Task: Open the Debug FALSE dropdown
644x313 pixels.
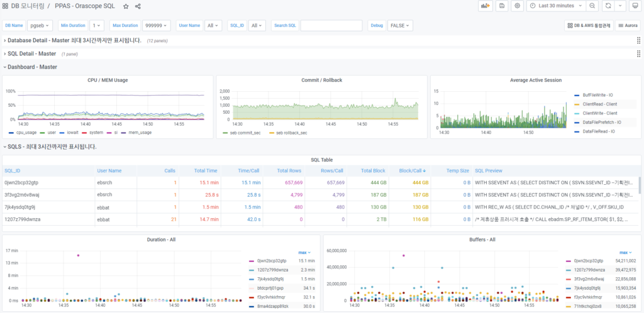Action: pyautogui.click(x=400, y=26)
